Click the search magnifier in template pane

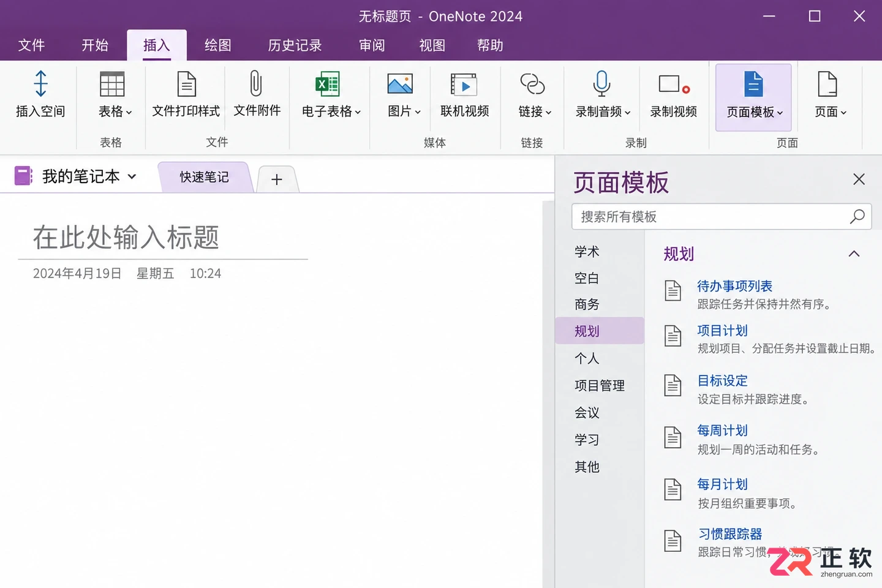click(858, 216)
